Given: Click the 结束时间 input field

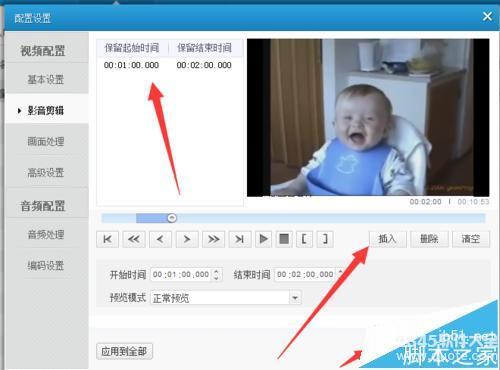Looking at the screenshot, I should click(x=305, y=275).
